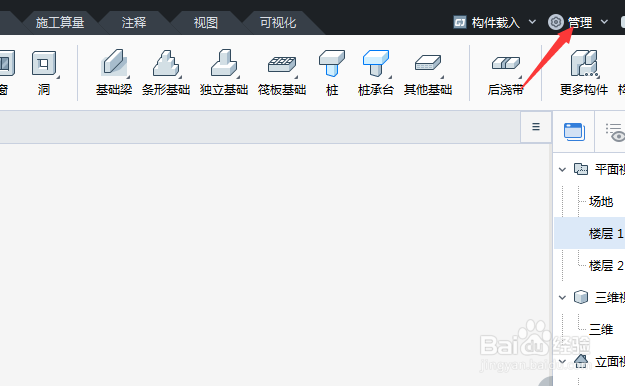The width and height of the screenshot is (625, 386).
Task: Open the 更多构件 more components tool
Action: (x=584, y=72)
